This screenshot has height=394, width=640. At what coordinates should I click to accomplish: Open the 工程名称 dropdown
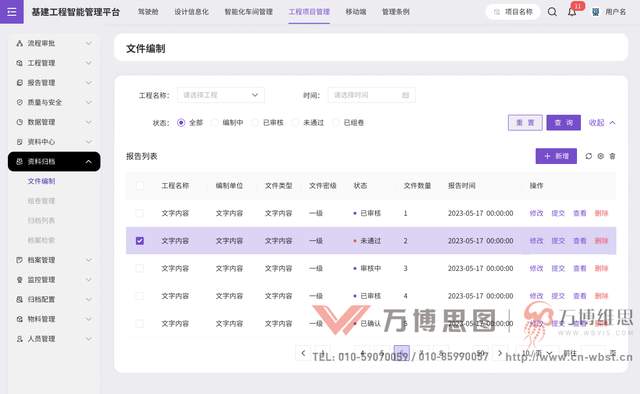pyautogui.click(x=221, y=95)
